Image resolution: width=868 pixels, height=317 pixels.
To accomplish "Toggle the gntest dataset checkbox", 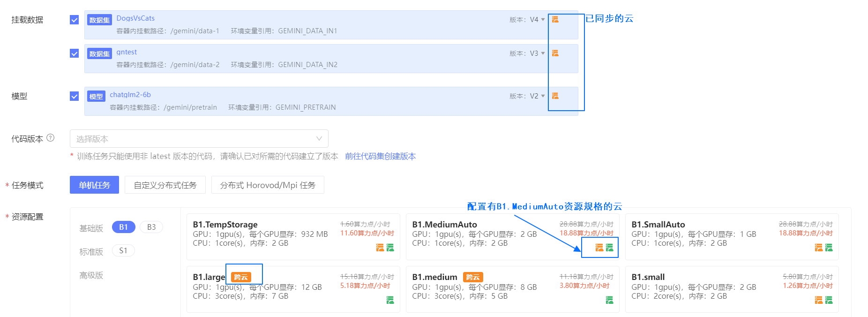I will 74,53.
